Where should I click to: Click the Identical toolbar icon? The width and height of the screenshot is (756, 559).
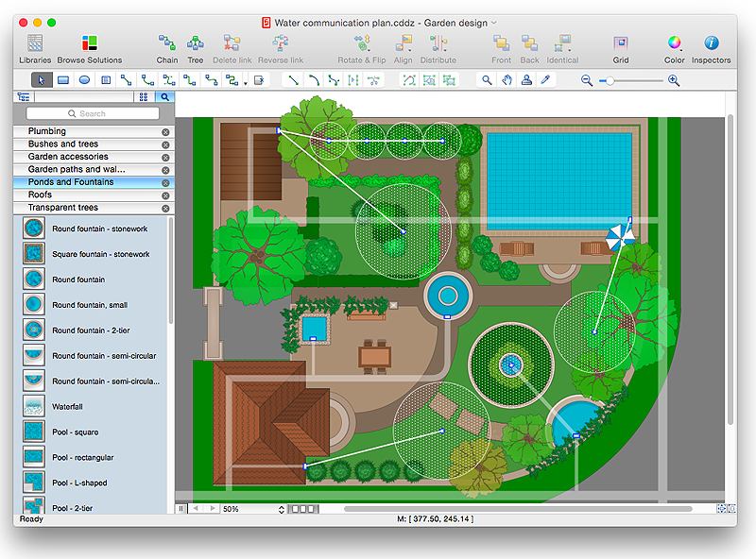pyautogui.click(x=562, y=43)
